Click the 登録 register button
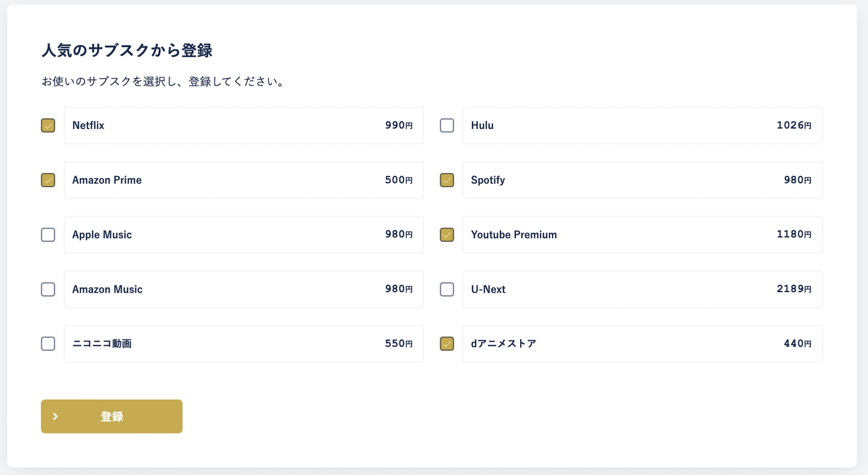The width and height of the screenshot is (868, 475). click(112, 416)
